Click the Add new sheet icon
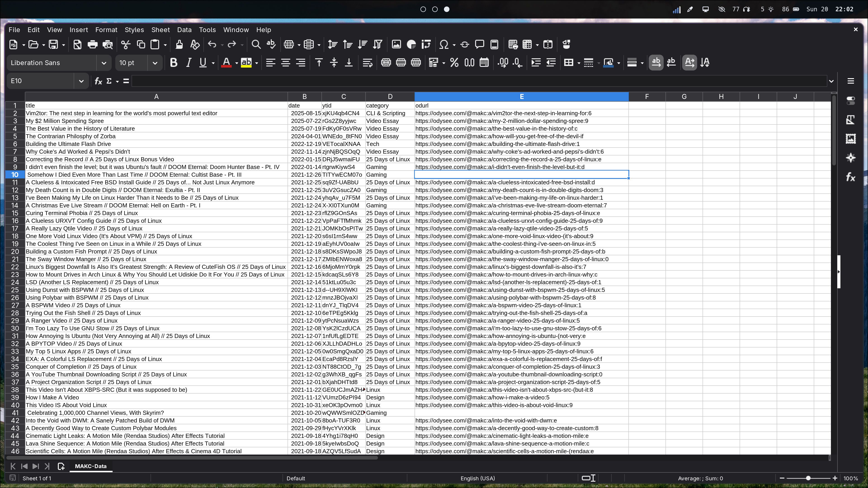Image resolution: width=868 pixels, height=488 pixels. [61, 466]
